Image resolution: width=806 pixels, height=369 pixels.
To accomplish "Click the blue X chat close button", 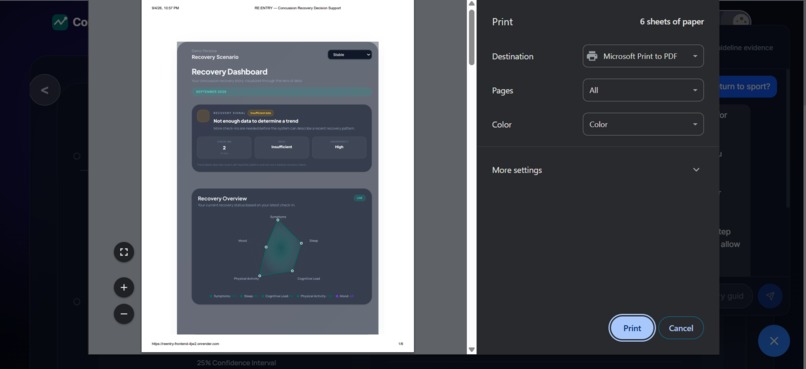I will [x=774, y=341].
